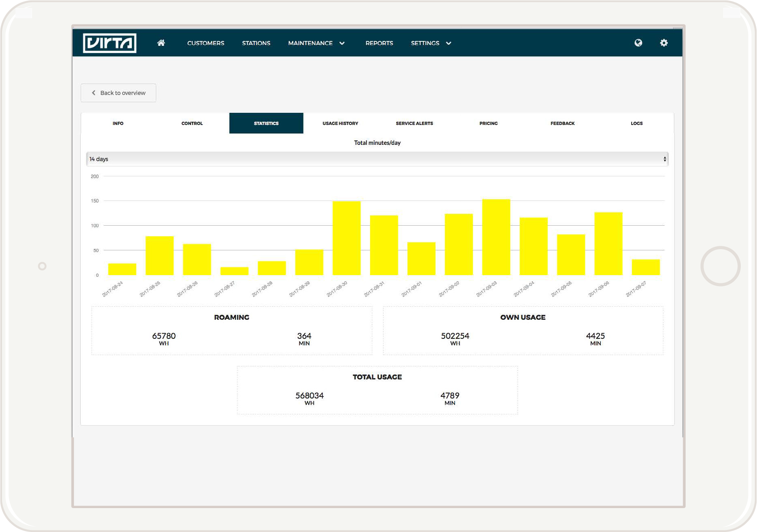Image resolution: width=757 pixels, height=532 pixels.
Task: Click the 2017-08-30 chart bar
Action: coord(346,238)
